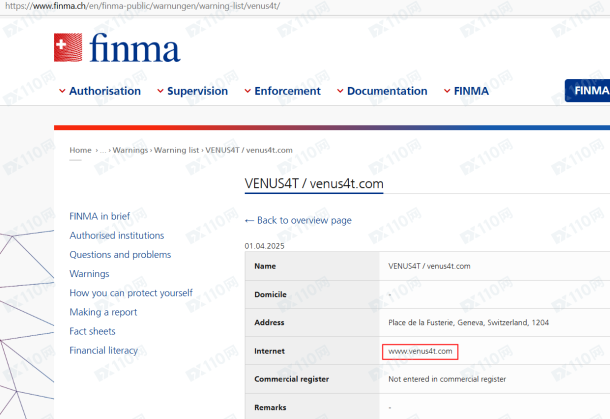
Task: Expand the Documentation chevron arrow
Action: pyautogui.click(x=340, y=91)
